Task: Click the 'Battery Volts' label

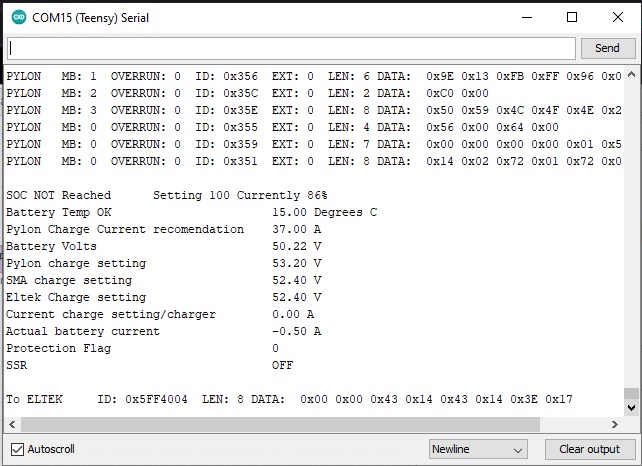Action: [52, 246]
